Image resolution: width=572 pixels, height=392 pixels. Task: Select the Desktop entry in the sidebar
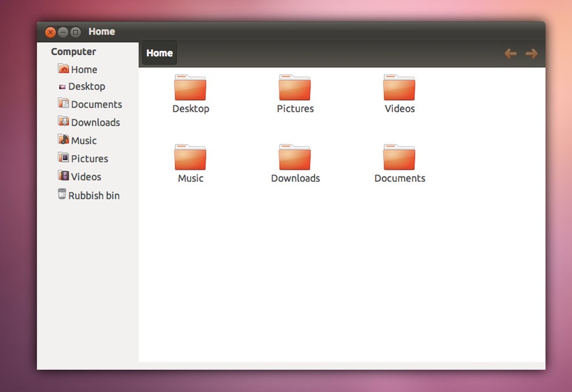coord(87,86)
